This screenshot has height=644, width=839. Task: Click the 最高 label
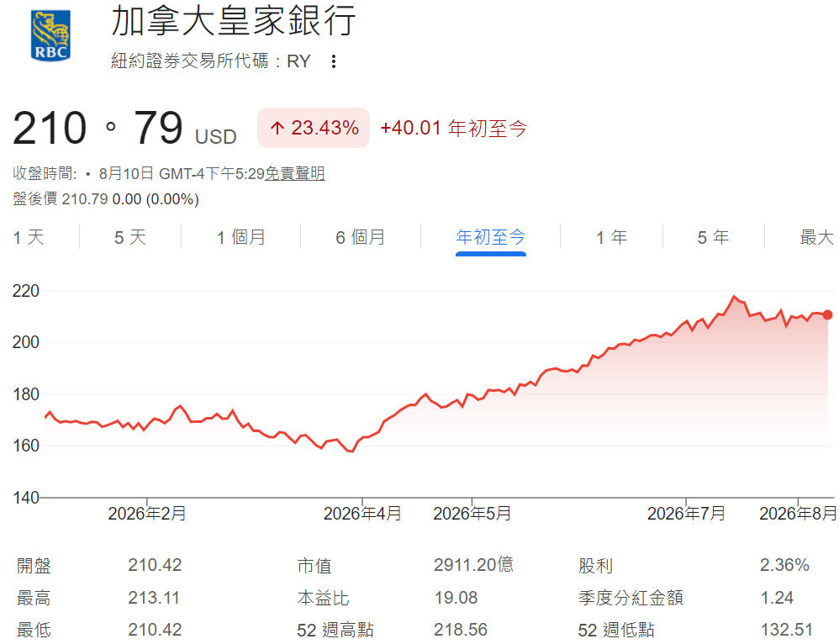click(x=34, y=598)
